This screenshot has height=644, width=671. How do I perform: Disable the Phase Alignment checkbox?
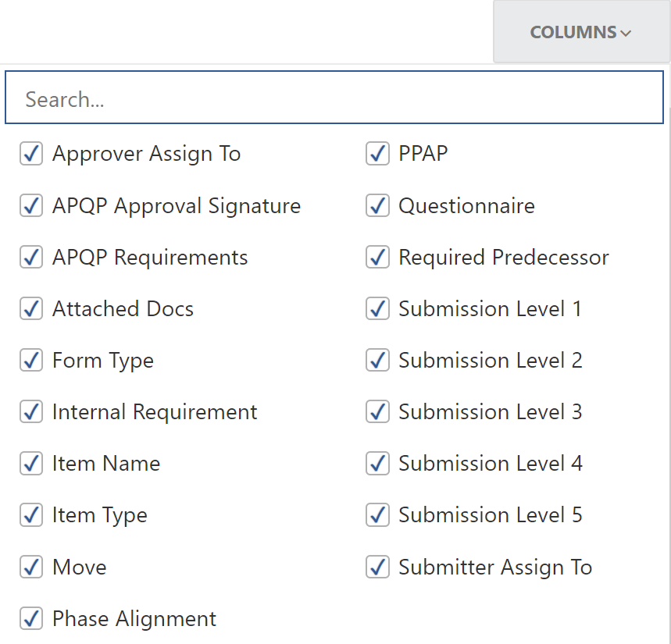pos(30,618)
